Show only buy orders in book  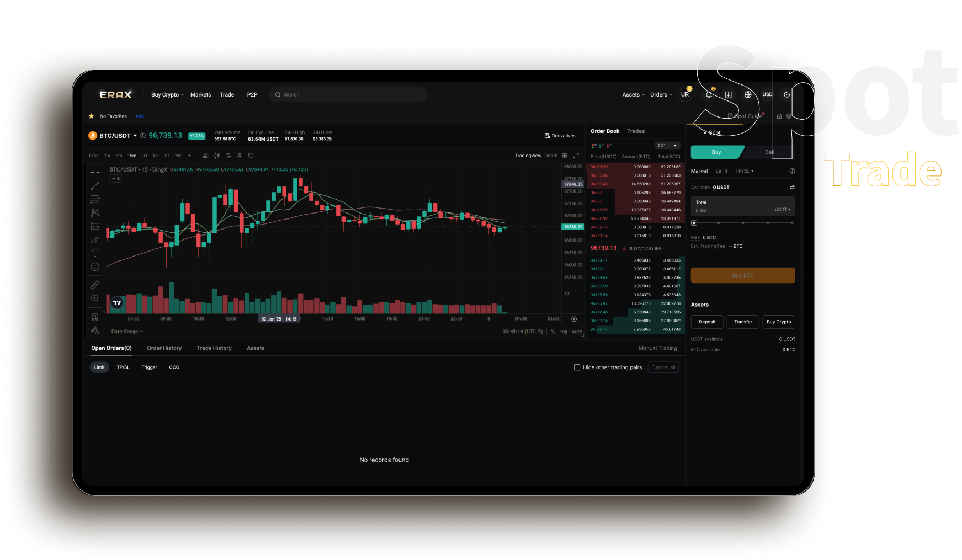tap(602, 146)
